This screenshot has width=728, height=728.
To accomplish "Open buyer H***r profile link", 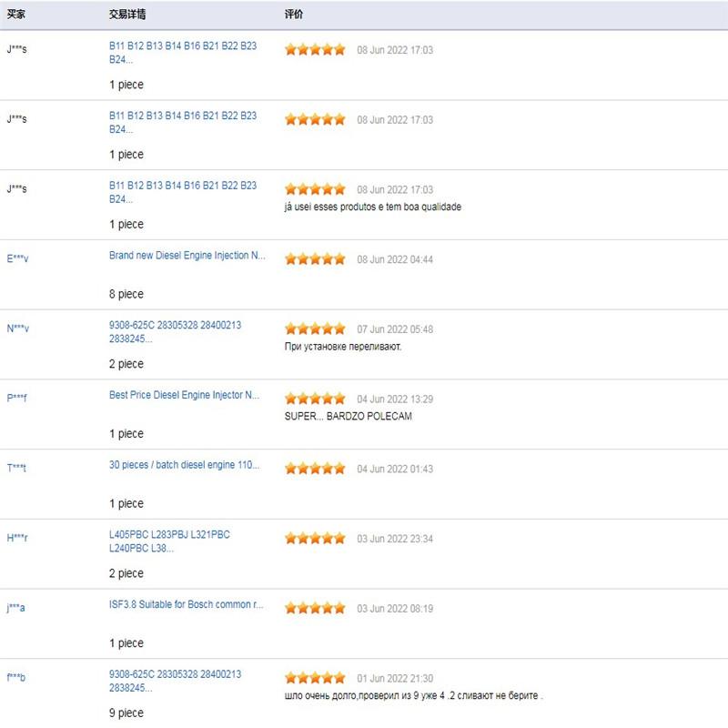I will [x=17, y=538].
